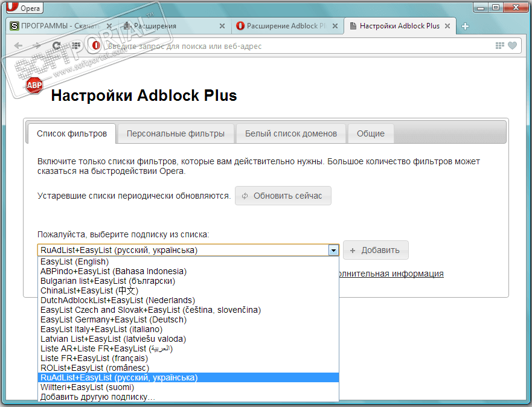
Task: Select EasyList Italy+EasyList (italiano) option
Action: click(x=188, y=329)
